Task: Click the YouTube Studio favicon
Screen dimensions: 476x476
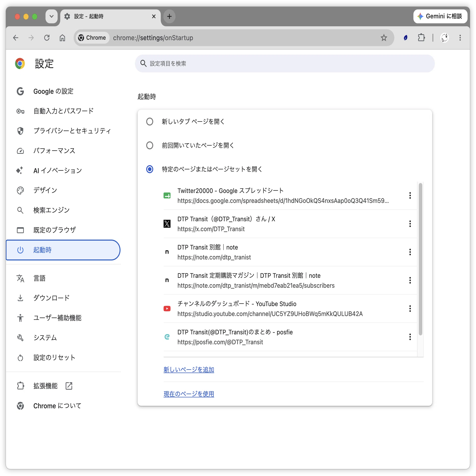Action: pyautogui.click(x=167, y=309)
